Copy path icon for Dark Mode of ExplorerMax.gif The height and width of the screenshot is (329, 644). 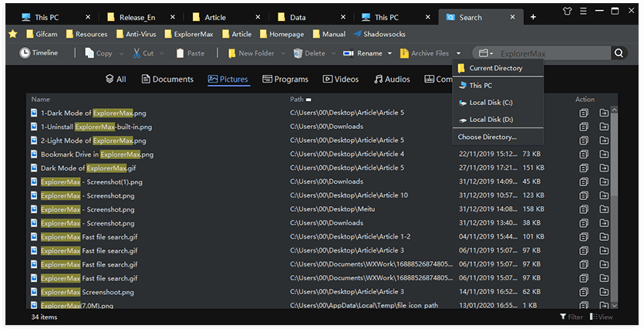coord(584,168)
